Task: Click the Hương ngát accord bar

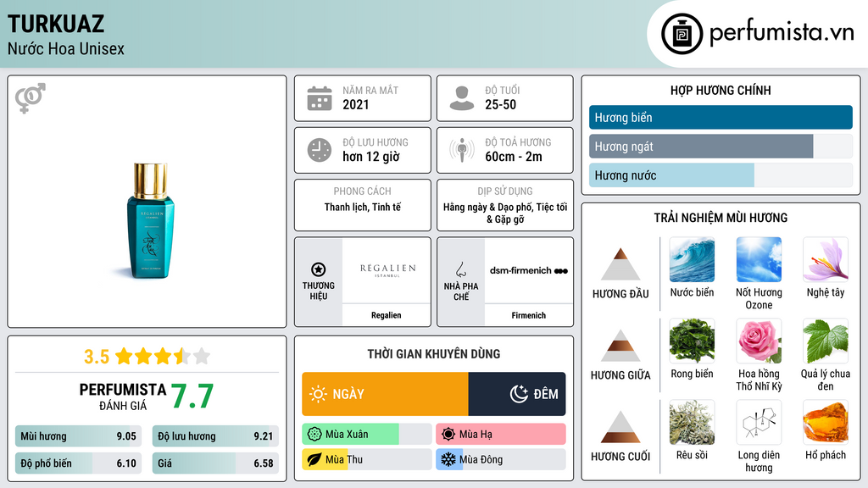Action: [721, 147]
